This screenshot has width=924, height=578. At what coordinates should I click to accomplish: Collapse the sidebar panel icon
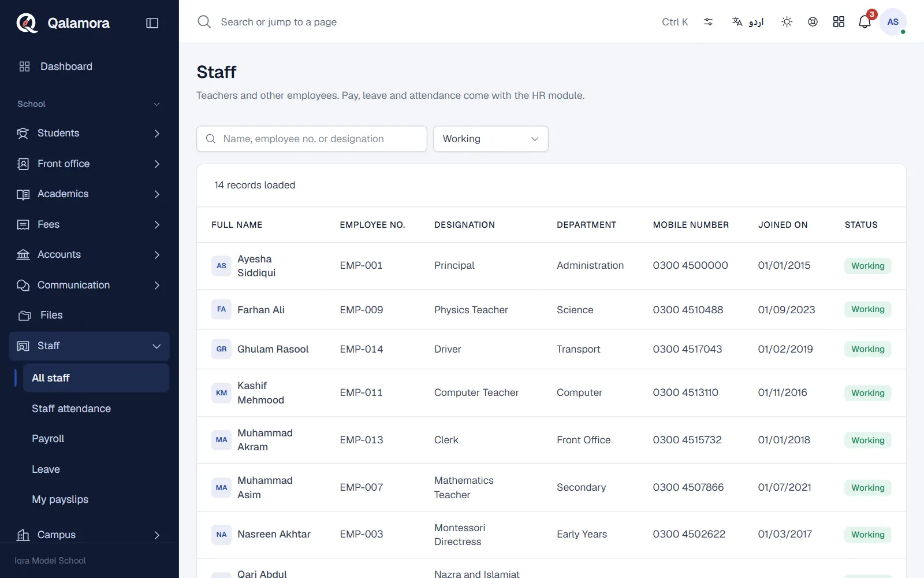point(152,23)
